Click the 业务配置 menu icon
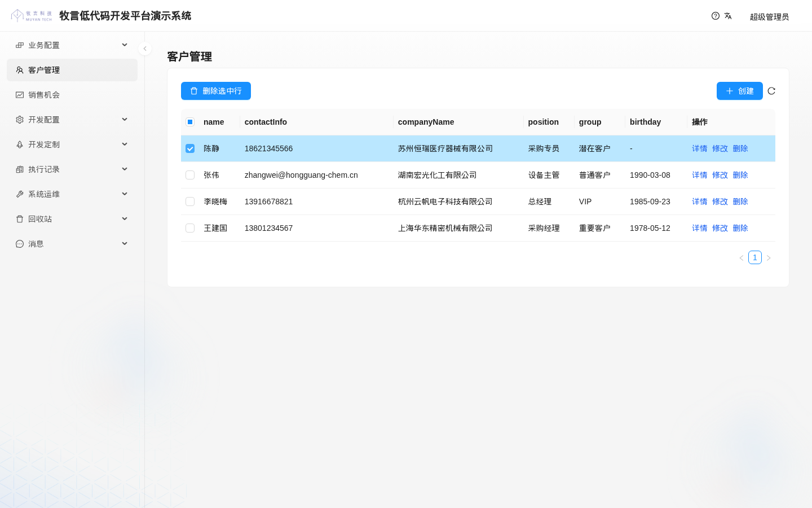This screenshot has width=812, height=508. click(20, 45)
